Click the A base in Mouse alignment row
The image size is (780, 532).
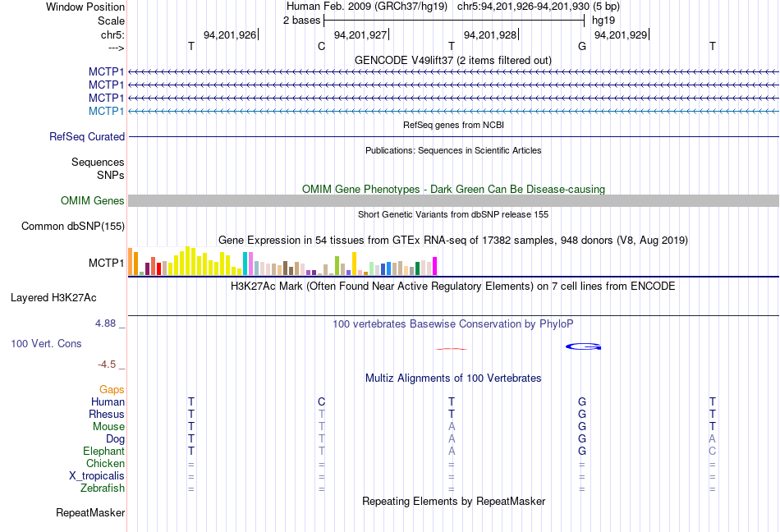(452, 427)
